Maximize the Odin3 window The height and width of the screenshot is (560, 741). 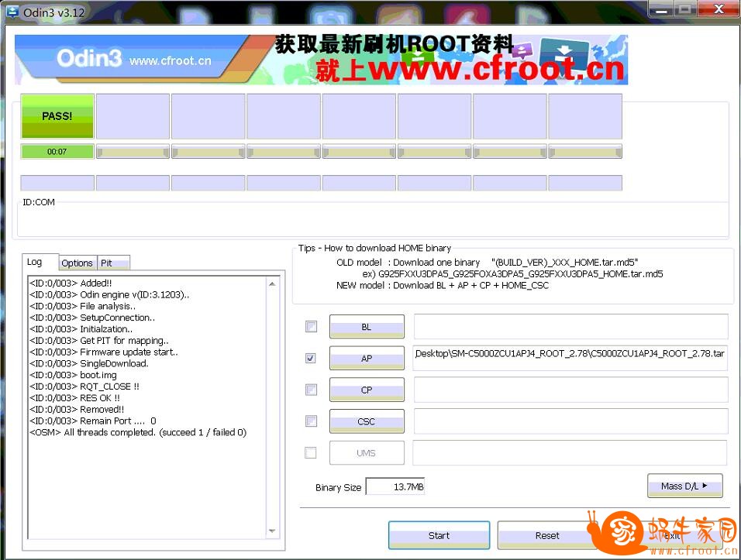(x=684, y=9)
